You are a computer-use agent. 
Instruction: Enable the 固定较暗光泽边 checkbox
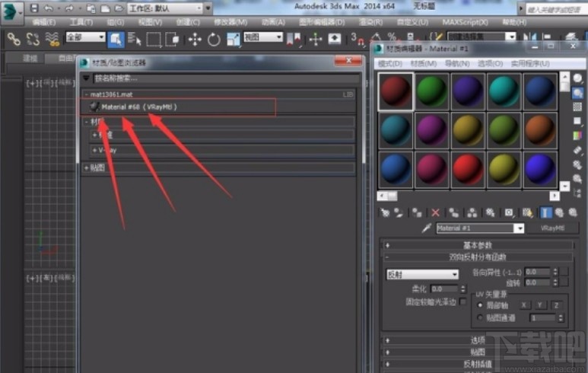462,301
